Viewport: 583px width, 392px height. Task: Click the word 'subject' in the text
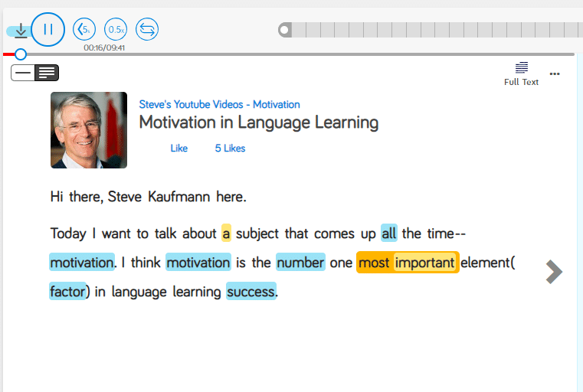pos(257,234)
